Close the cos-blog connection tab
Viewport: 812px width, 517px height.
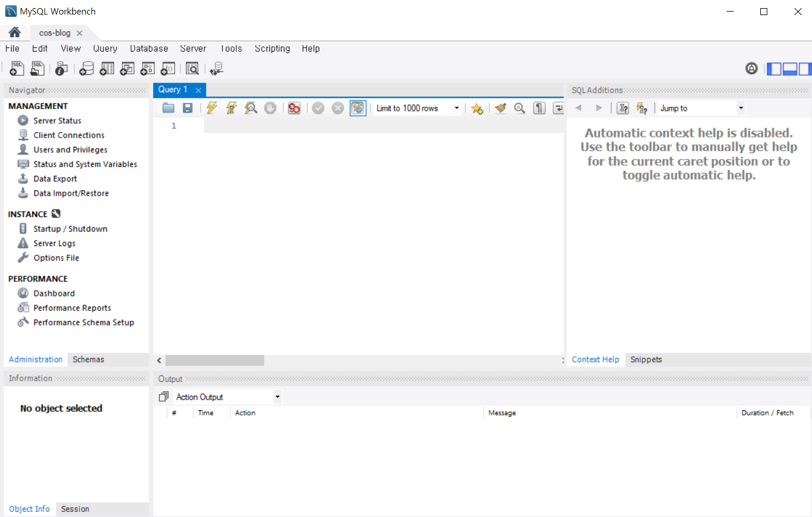pyautogui.click(x=80, y=33)
